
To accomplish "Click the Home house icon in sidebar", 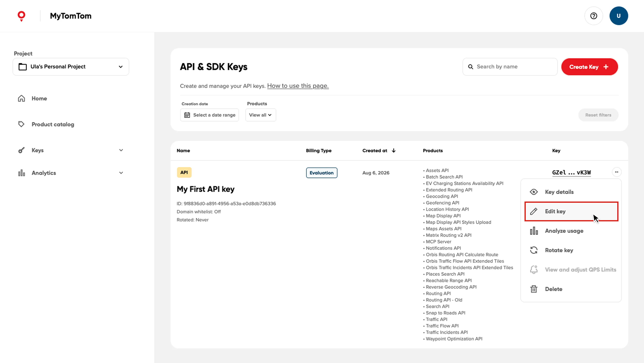I will (x=21, y=98).
